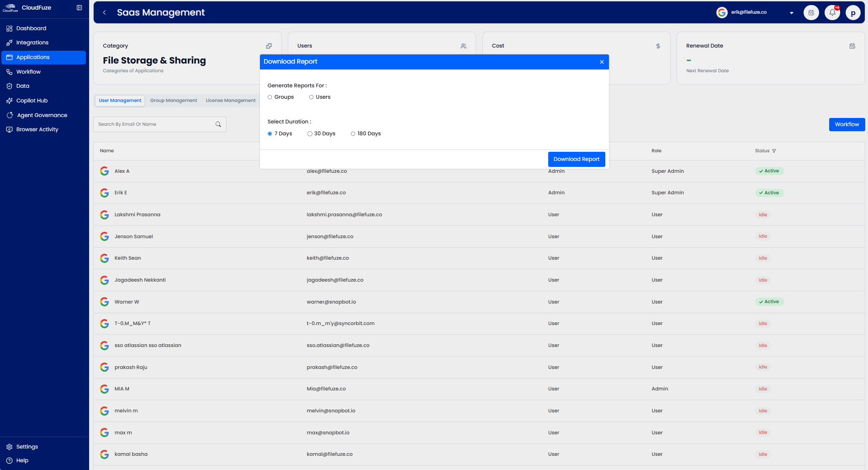This screenshot has width=868, height=470.
Task: Open Settings in the sidebar
Action: pyautogui.click(x=44, y=447)
